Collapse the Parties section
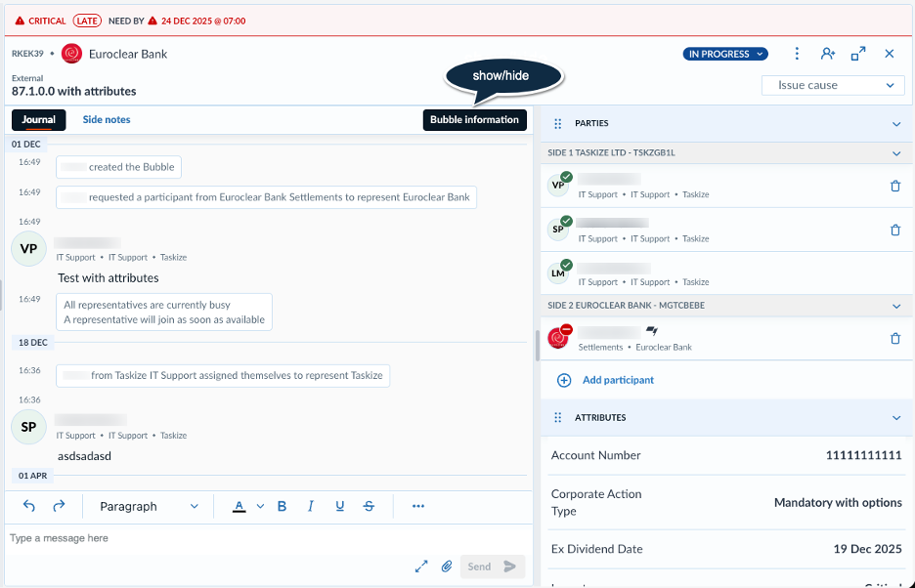915x588 pixels. tap(896, 124)
